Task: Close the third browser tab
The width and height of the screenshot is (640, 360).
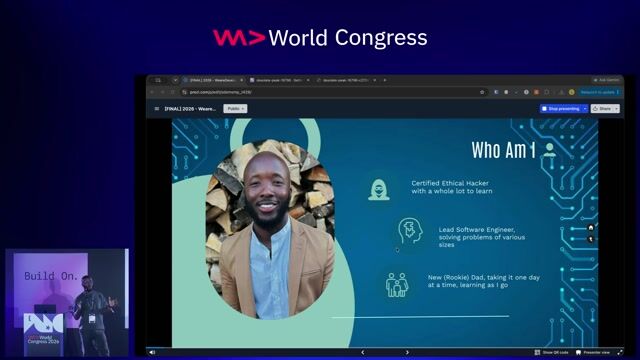Action: 375,80
